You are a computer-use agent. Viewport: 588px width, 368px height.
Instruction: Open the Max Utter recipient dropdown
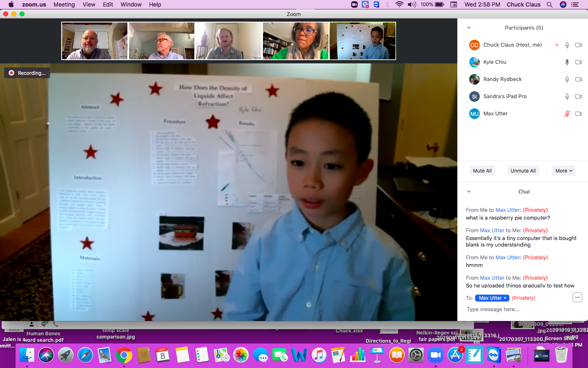coord(492,298)
